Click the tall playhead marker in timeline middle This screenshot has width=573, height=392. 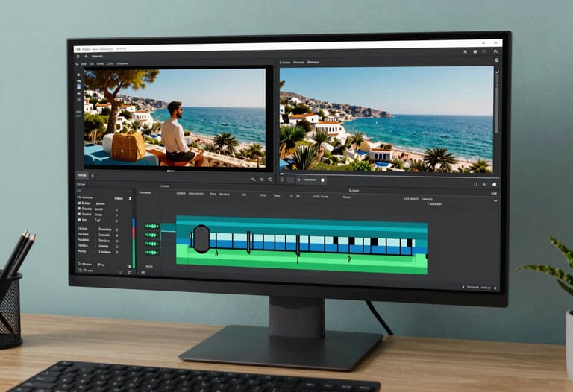pos(298,250)
